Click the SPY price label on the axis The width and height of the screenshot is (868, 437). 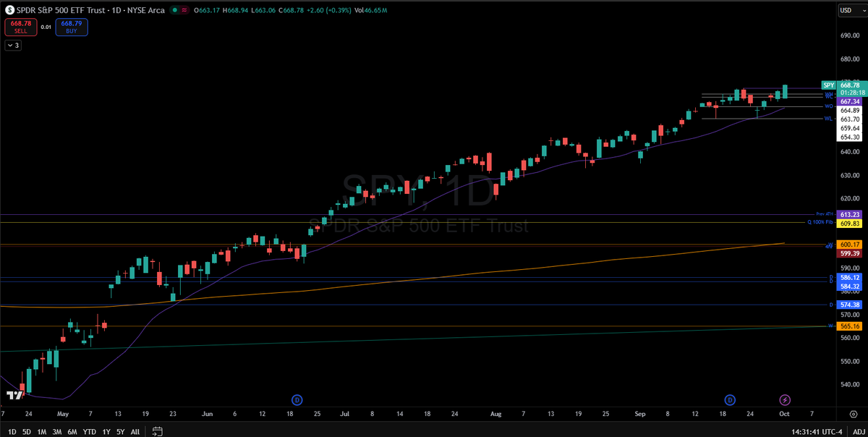click(829, 85)
